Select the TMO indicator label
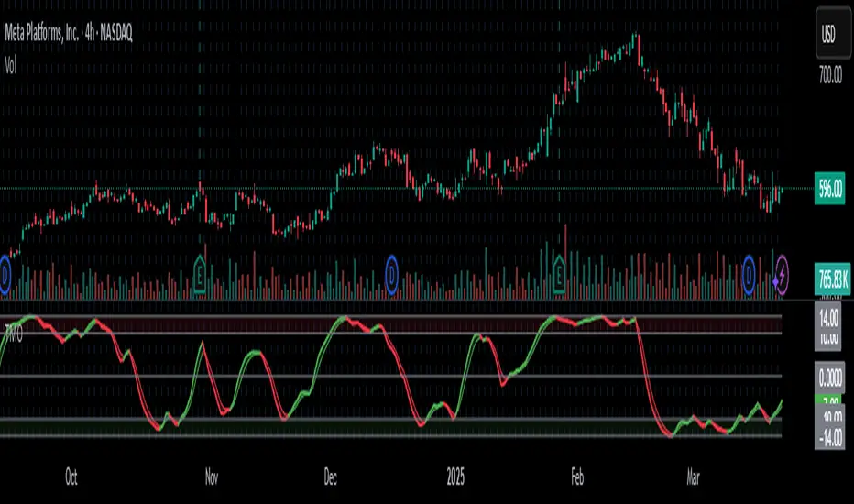Screen dimensions: 854x504 point(14,333)
